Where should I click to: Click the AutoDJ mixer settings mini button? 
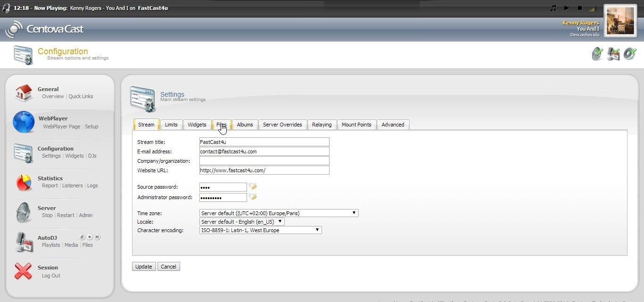click(x=82, y=237)
